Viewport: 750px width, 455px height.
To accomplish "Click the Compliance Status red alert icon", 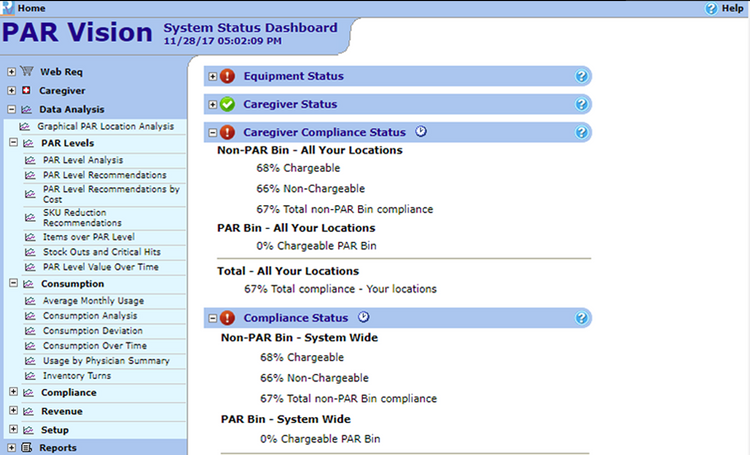I will point(228,318).
